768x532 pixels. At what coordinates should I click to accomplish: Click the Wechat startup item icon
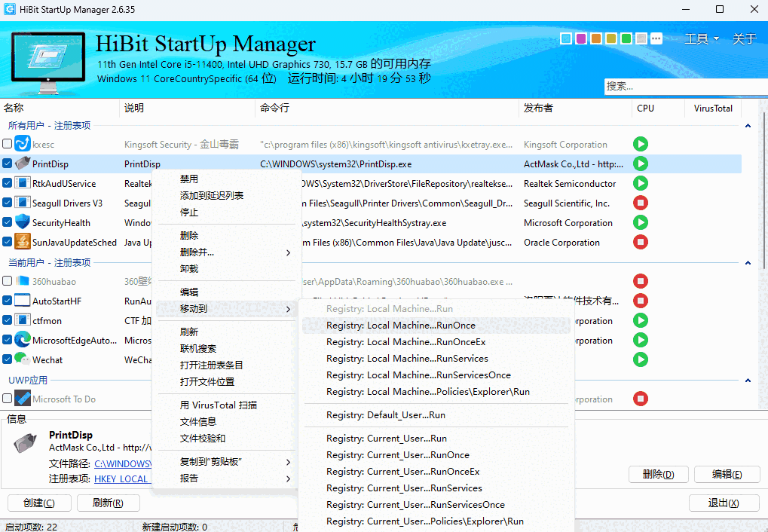21,359
